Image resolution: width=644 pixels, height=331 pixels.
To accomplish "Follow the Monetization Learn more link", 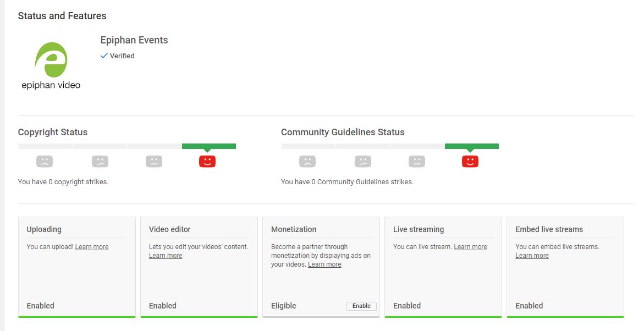I will (x=324, y=264).
